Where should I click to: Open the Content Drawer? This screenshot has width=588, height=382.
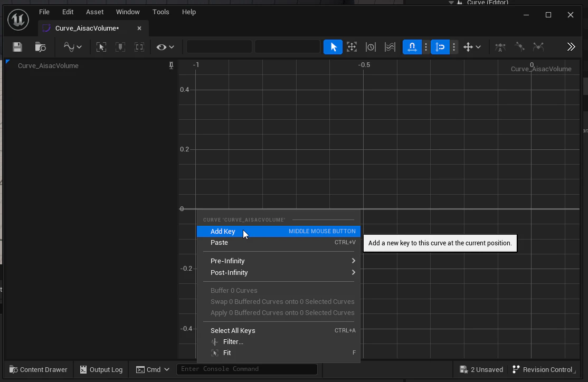point(38,370)
